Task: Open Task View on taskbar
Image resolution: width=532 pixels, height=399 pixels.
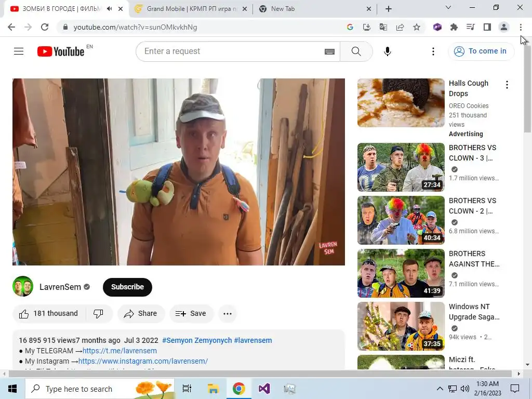Action: coord(187,389)
